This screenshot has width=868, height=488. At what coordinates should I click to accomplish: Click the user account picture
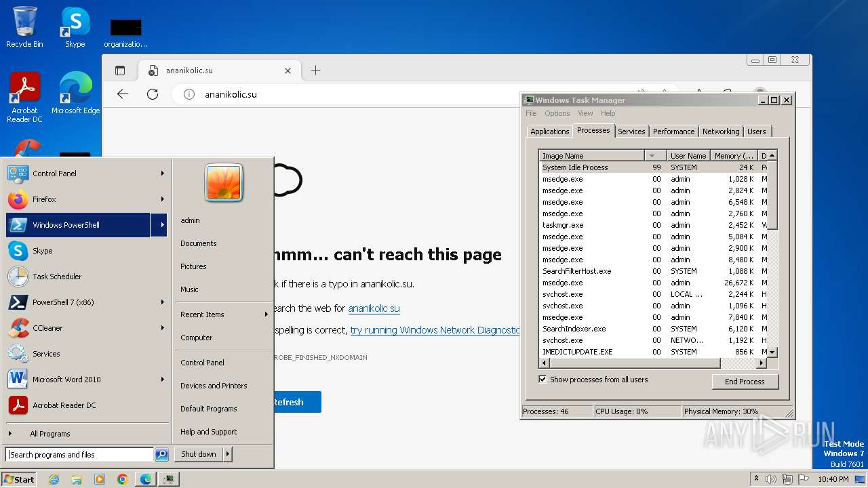pos(224,183)
